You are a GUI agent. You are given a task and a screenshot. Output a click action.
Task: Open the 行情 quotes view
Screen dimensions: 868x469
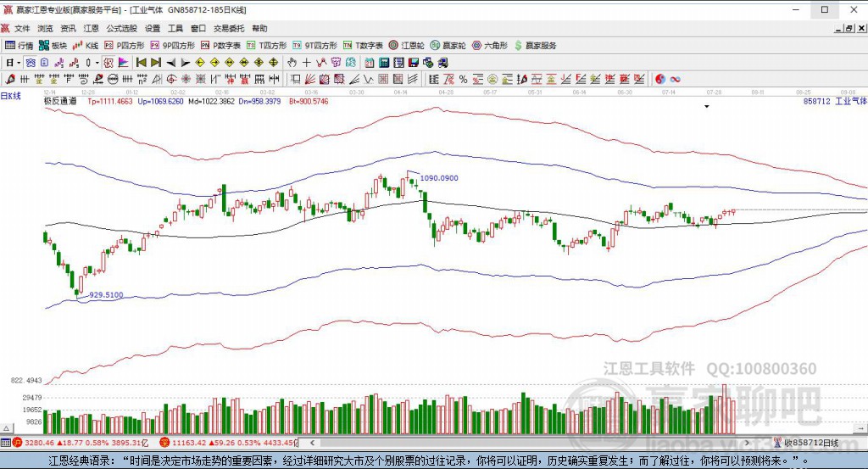click(19, 46)
